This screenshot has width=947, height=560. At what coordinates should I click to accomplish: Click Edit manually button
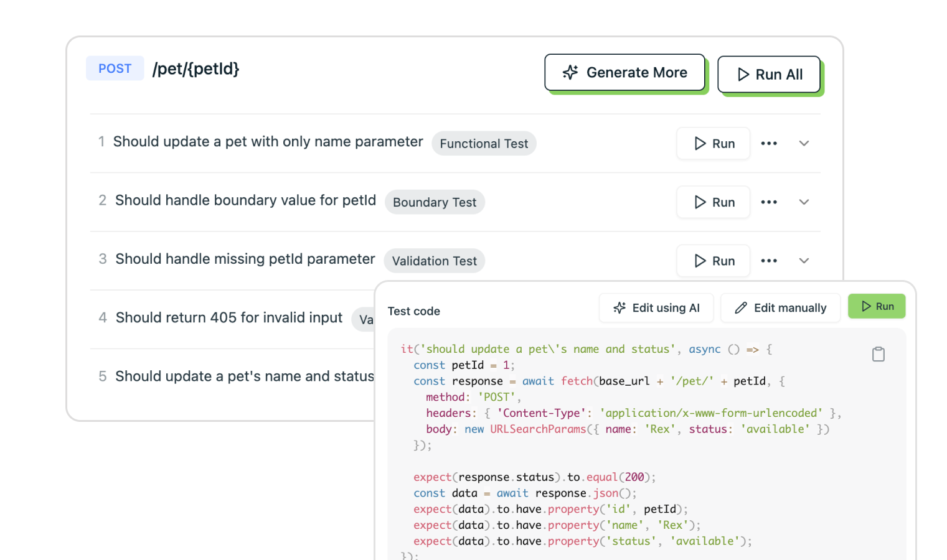(781, 308)
